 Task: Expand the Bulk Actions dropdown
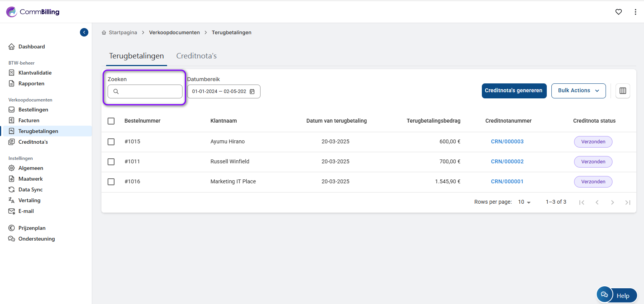pyautogui.click(x=578, y=91)
